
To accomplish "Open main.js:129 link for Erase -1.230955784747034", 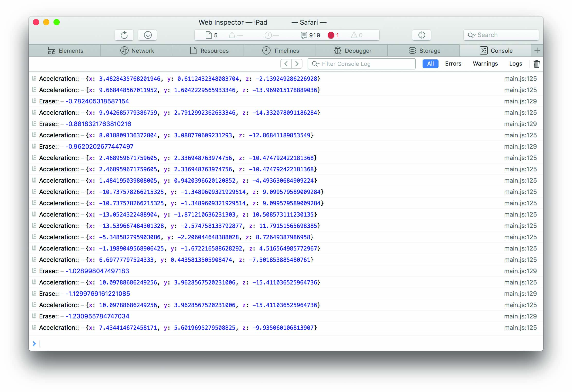I will click(x=520, y=316).
